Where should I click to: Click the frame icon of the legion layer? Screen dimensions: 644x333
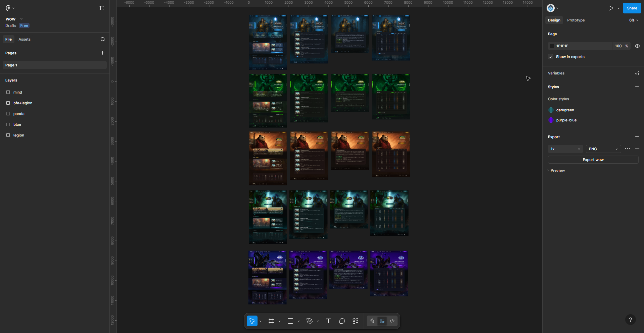click(8, 135)
